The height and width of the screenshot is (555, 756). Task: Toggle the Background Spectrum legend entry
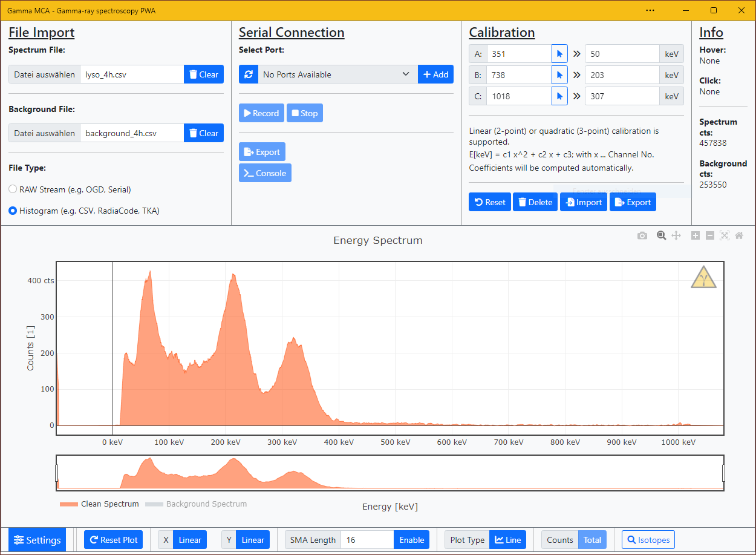click(197, 504)
